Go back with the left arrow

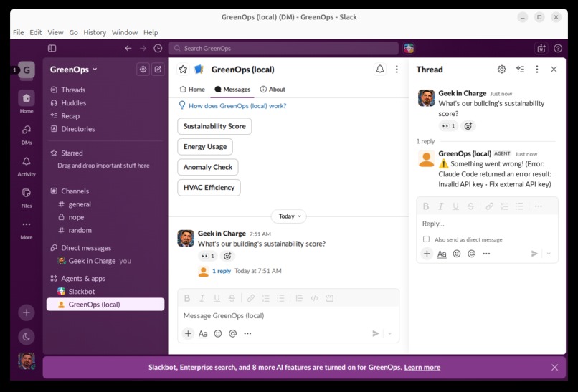click(x=128, y=48)
